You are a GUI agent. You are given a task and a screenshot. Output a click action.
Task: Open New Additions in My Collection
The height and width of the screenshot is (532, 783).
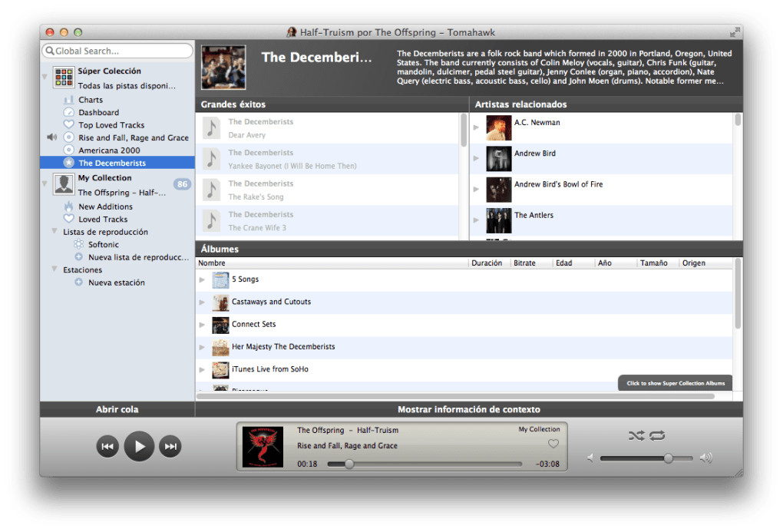[x=105, y=207]
